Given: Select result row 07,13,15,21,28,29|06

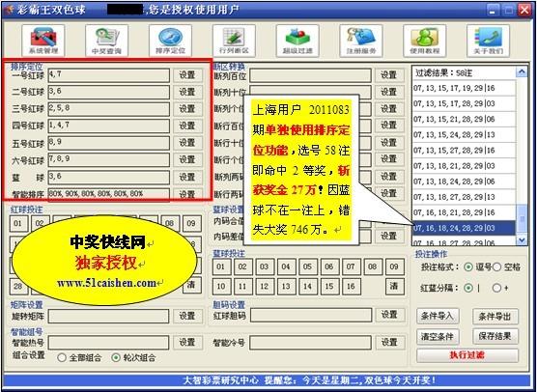Looking at the screenshot, I should pos(464,119).
